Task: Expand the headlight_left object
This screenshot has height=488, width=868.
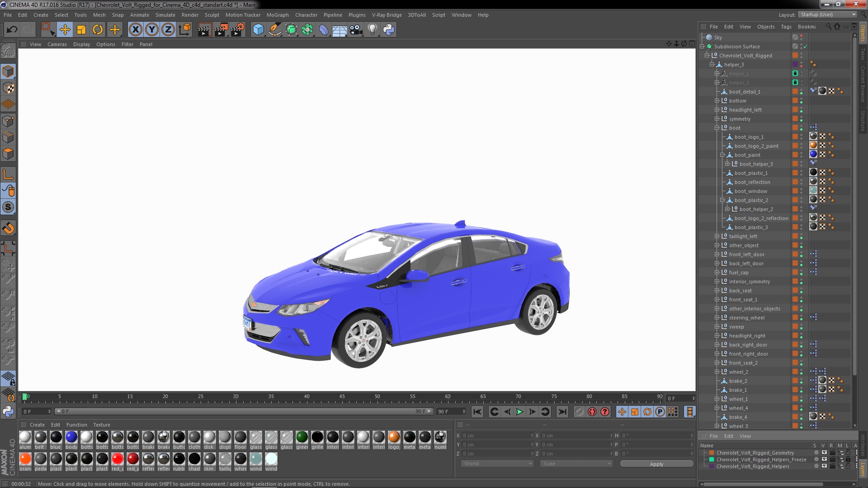Action: 717,110
